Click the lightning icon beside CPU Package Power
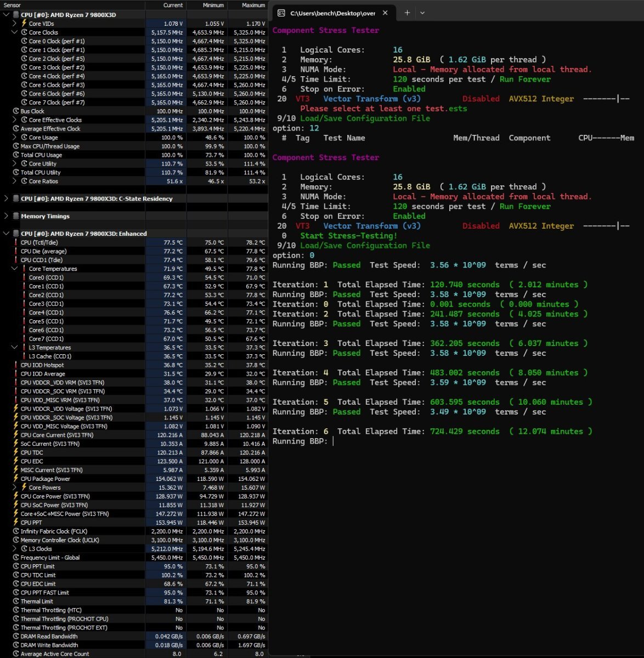The height and width of the screenshot is (658, 644). 16,479
